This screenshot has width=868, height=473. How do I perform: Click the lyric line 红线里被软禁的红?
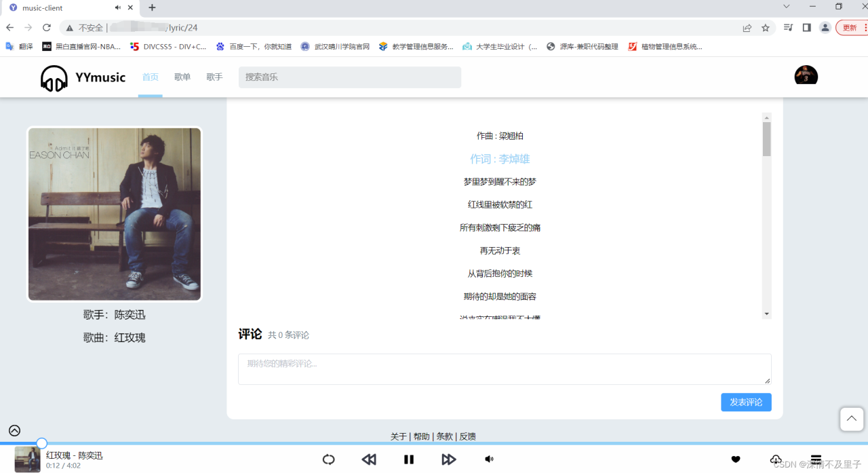click(500, 205)
